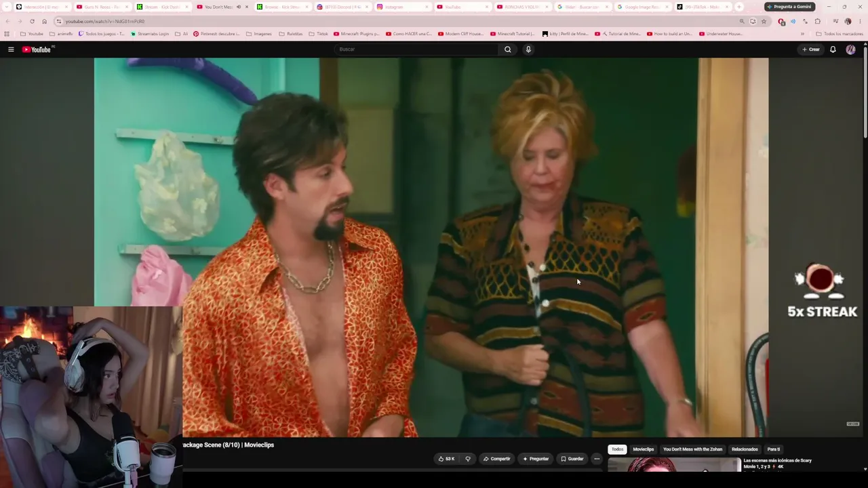The width and height of the screenshot is (868, 488).
Task: Open the Chrome three-dot menu
Action: coord(859,21)
